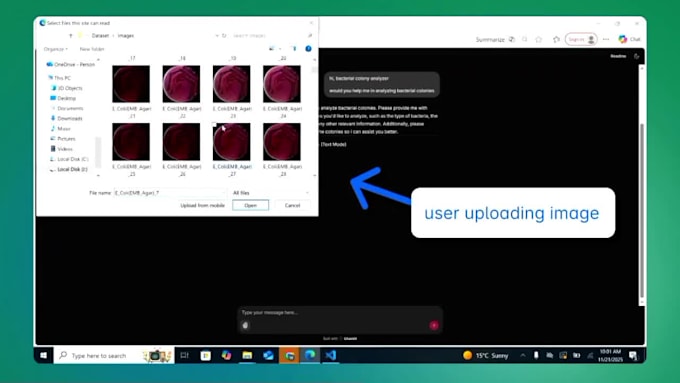Click the chat message input field

(x=339, y=312)
